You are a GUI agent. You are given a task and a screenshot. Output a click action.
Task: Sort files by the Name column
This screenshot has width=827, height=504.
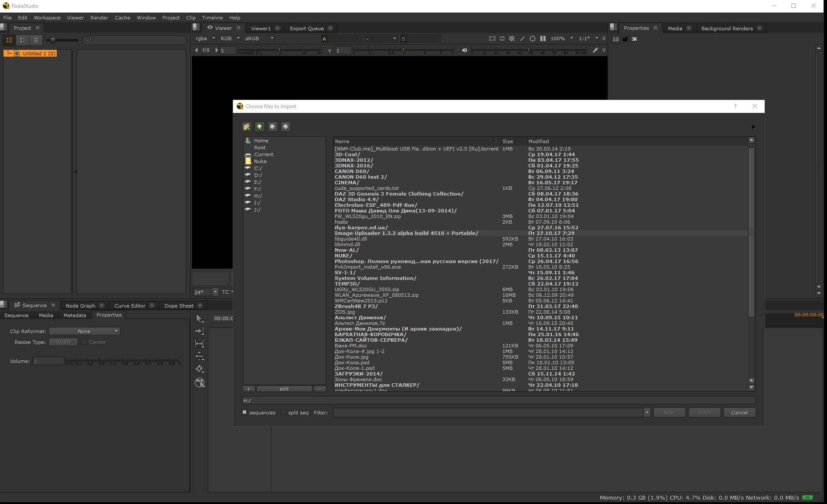pyautogui.click(x=417, y=141)
